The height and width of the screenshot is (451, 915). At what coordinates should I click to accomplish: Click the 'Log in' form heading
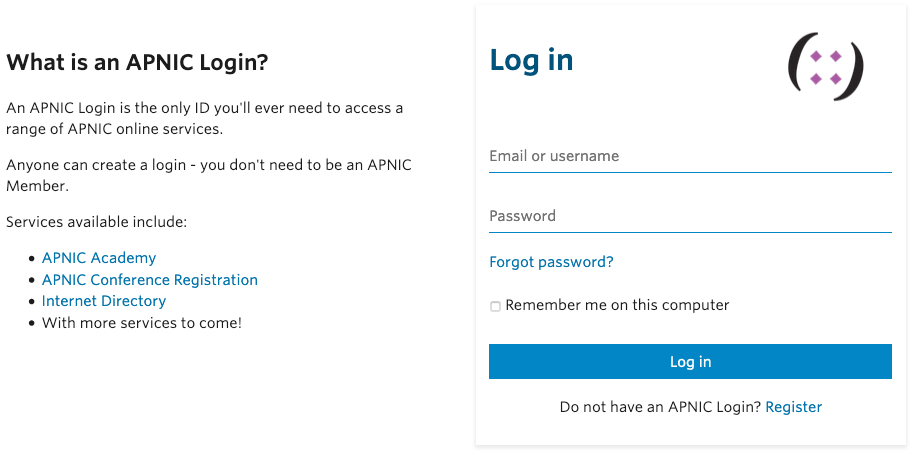point(531,60)
